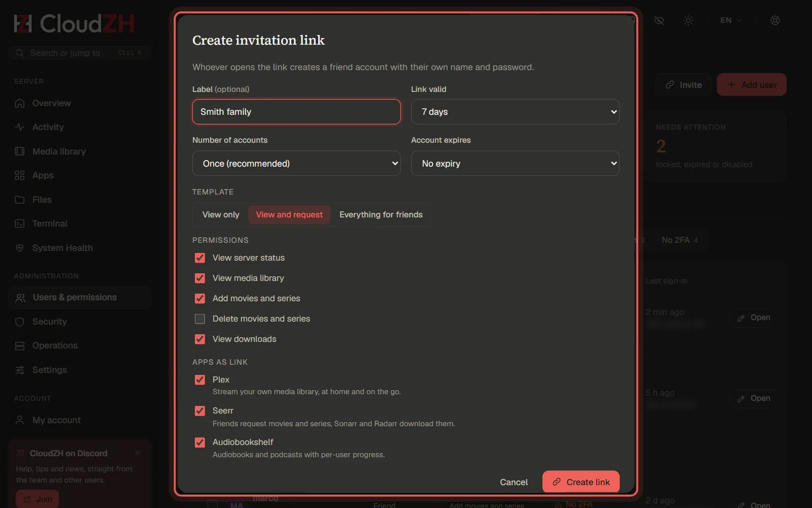Click the Activity pulse icon in sidebar
Image resolution: width=812 pixels, height=508 pixels.
click(x=20, y=127)
